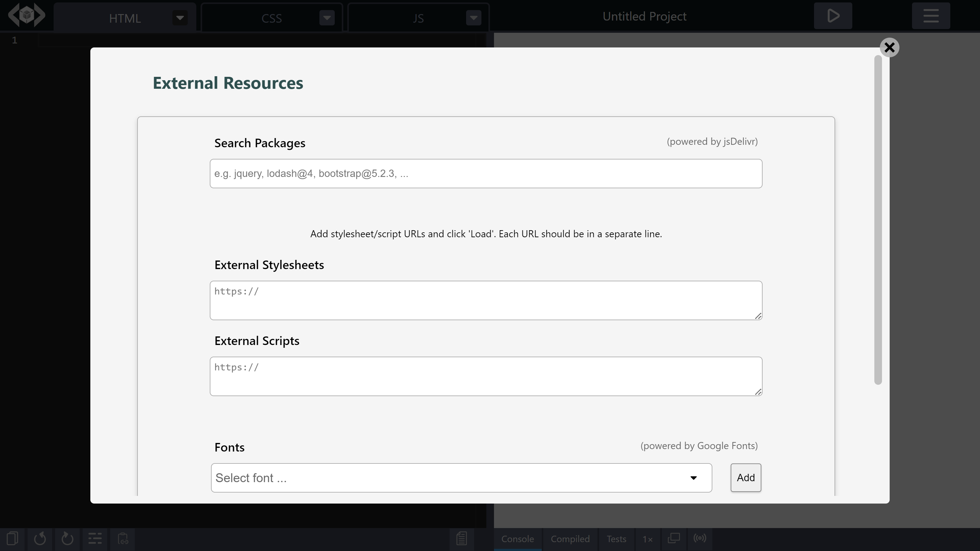Click the redo icon
This screenshot has width=980, height=551.
67,538
